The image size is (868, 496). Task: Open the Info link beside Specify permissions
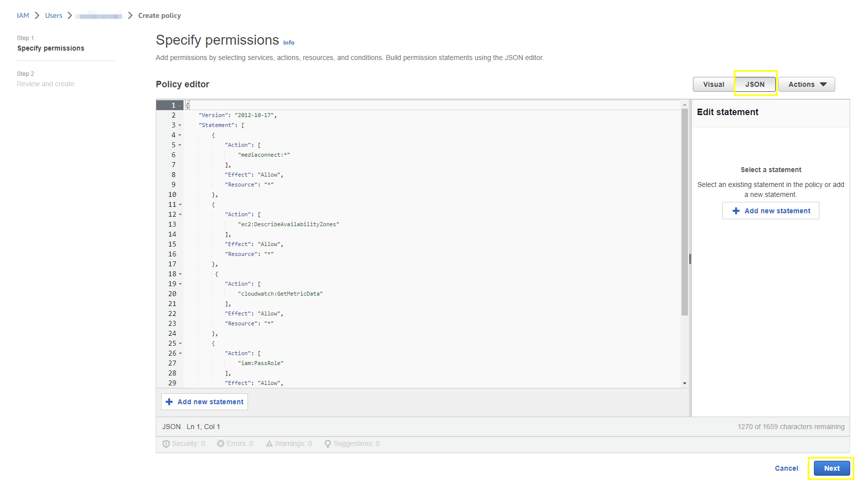click(x=289, y=43)
